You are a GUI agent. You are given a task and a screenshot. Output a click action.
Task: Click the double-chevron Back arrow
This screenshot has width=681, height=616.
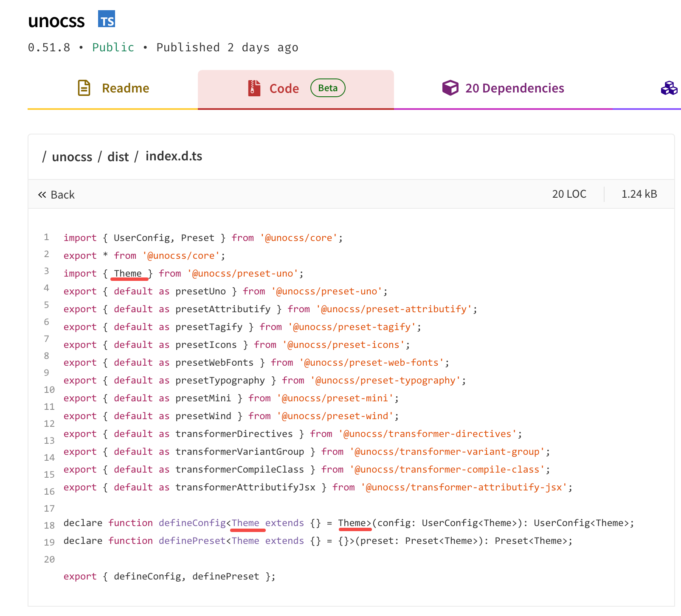tap(42, 194)
